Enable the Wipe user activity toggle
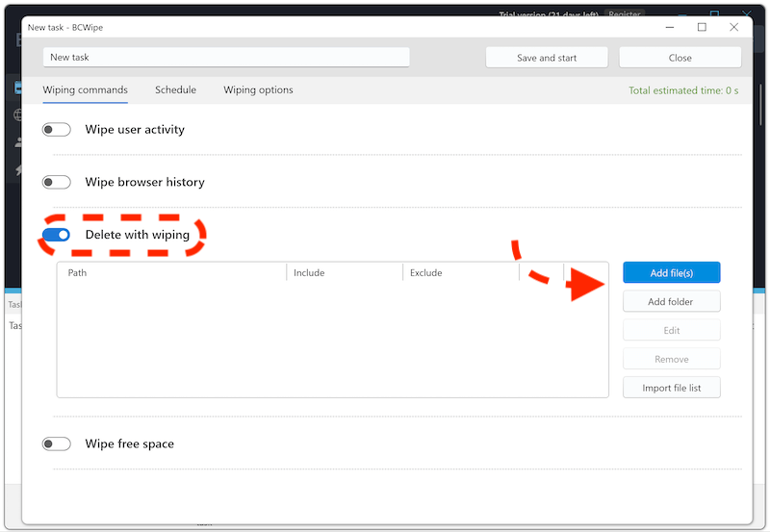This screenshot has height=532, width=770. click(57, 130)
